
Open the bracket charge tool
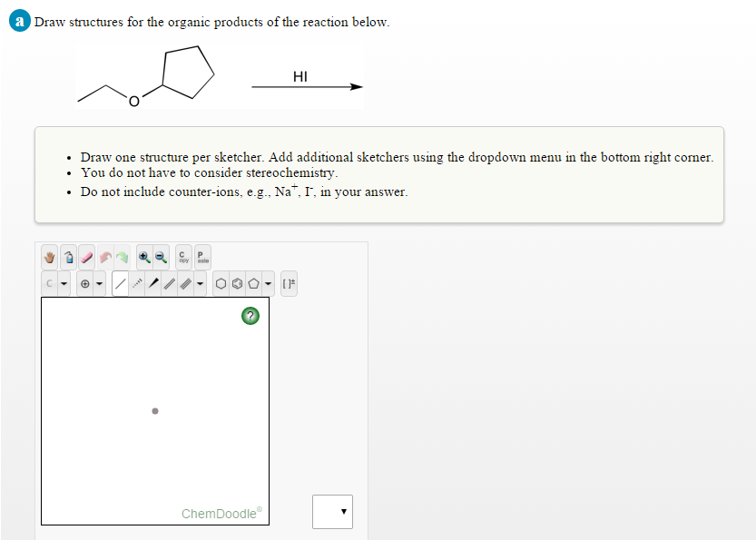point(290,283)
